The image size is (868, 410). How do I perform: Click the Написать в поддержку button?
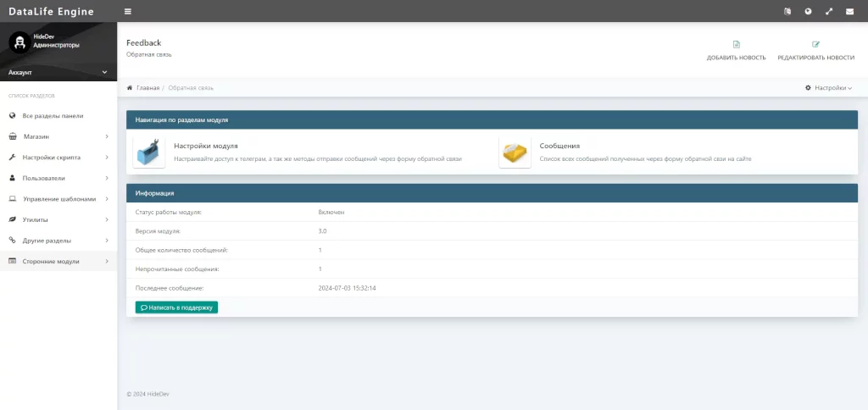176,307
